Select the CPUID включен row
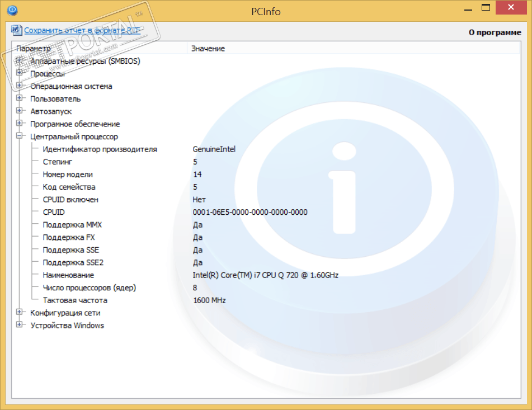 point(70,200)
